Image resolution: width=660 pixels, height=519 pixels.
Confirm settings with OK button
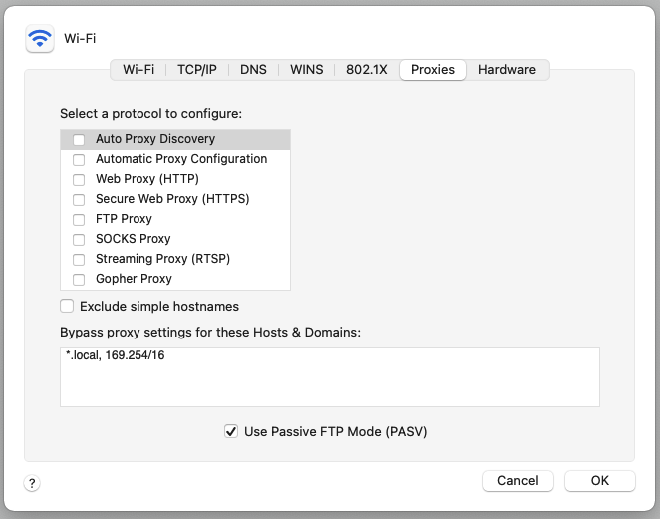(x=599, y=481)
